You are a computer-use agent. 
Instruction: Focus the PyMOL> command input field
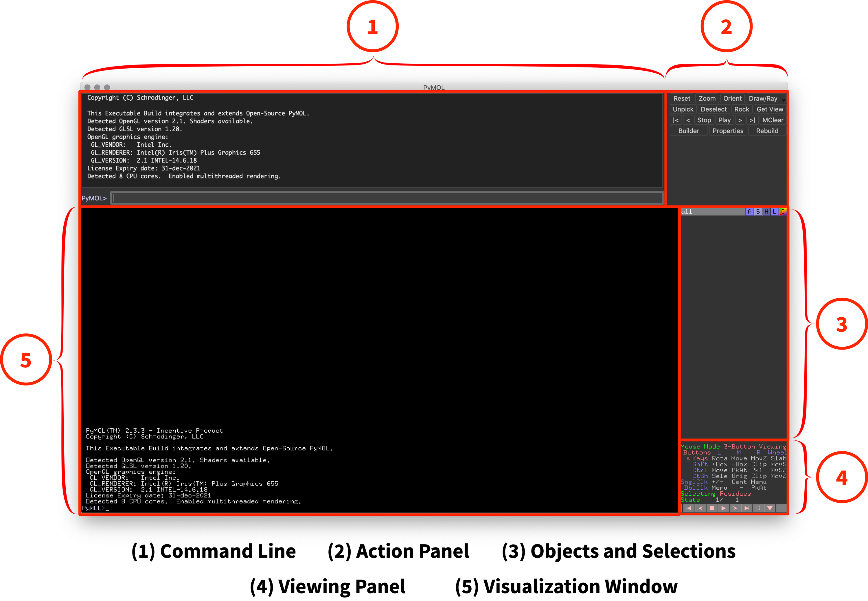coord(387,198)
